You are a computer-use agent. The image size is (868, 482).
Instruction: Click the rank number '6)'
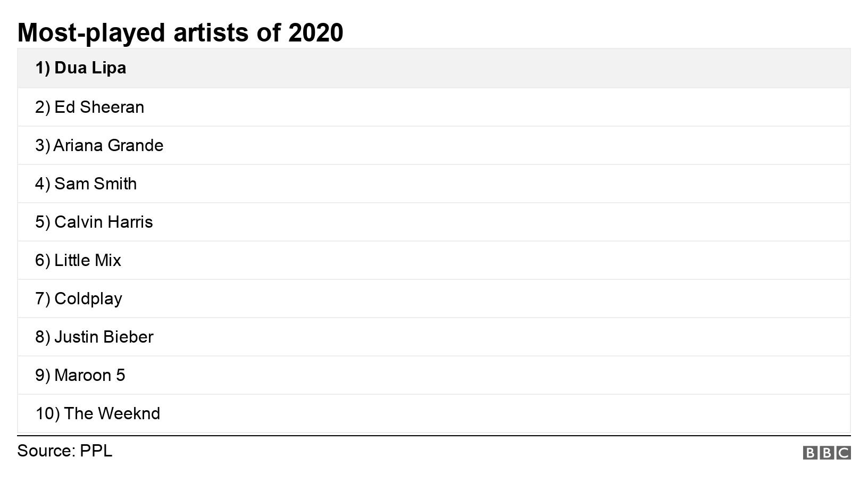[x=43, y=260]
